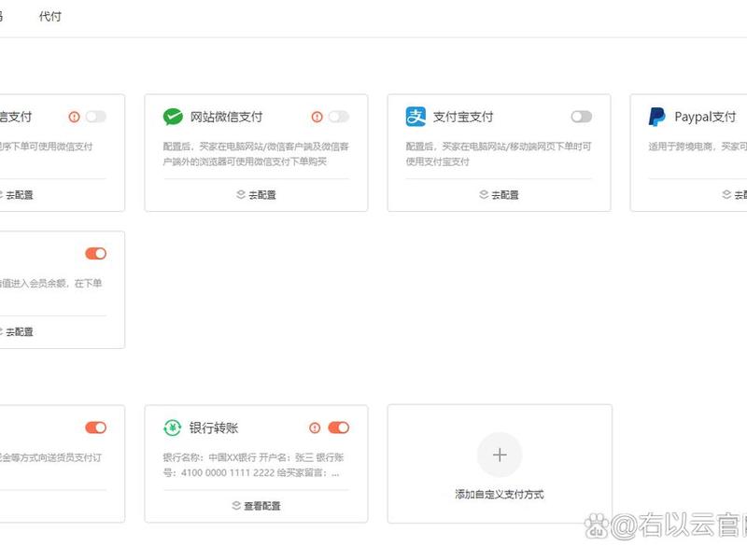Select the 支付宝支付 title text
Viewport: 747px width, 560px height.
click(x=463, y=117)
